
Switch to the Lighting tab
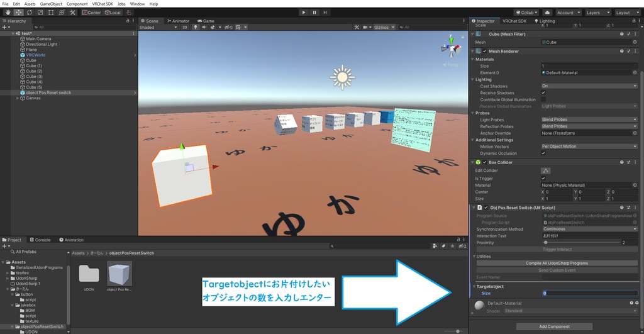click(x=544, y=21)
